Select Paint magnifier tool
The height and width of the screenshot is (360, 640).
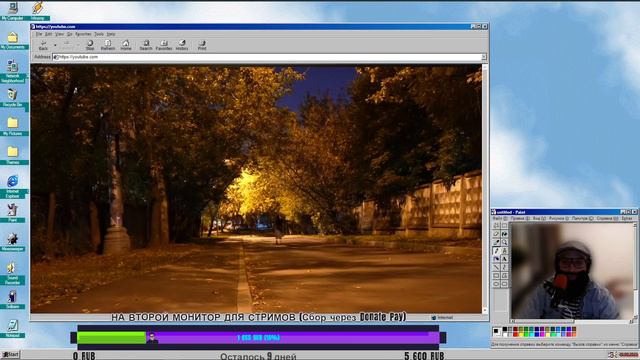coord(504,242)
